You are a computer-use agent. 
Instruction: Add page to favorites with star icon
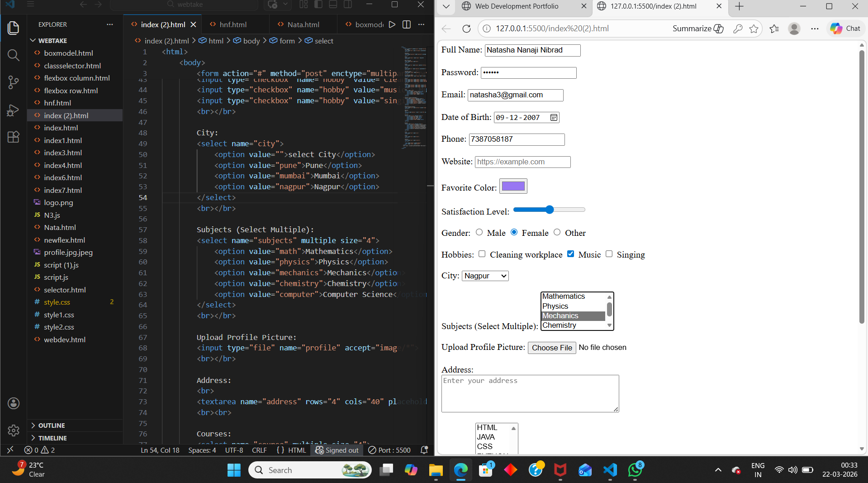click(754, 29)
